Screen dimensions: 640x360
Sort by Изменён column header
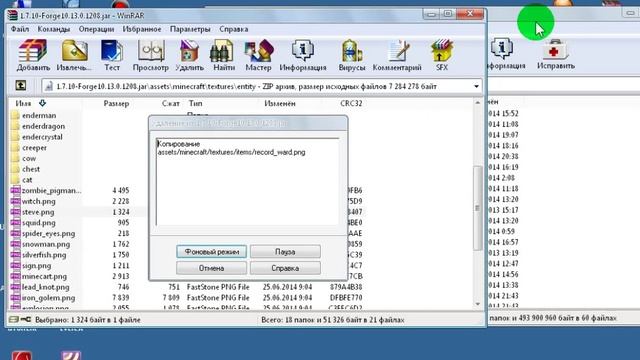click(280, 103)
